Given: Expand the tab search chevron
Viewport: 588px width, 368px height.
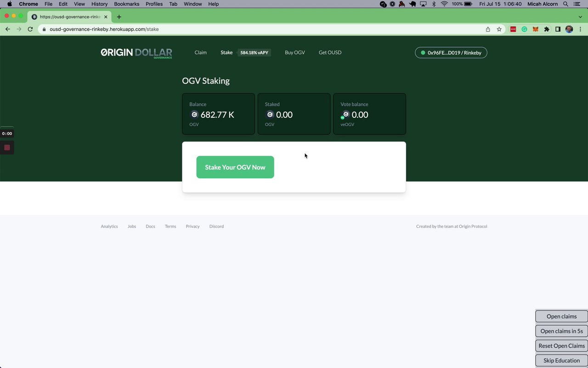Looking at the screenshot, I should point(581,17).
